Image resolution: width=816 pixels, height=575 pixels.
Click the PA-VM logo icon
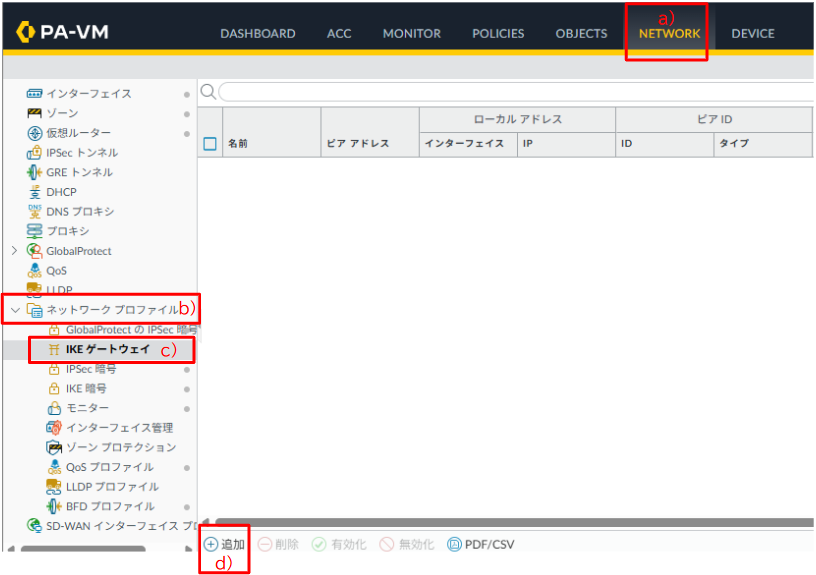coord(25,32)
